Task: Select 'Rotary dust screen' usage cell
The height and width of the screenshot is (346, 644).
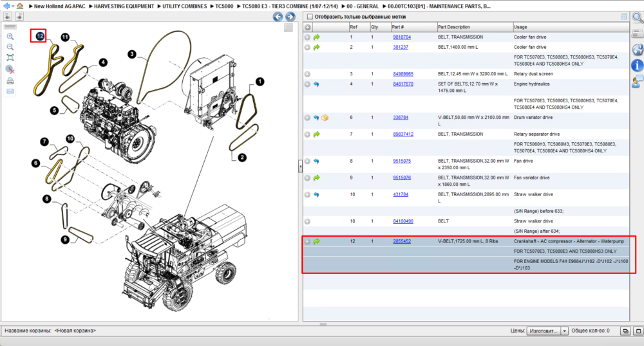Action: (533, 74)
